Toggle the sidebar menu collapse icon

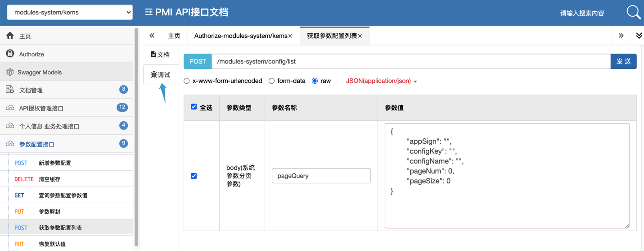click(x=149, y=13)
